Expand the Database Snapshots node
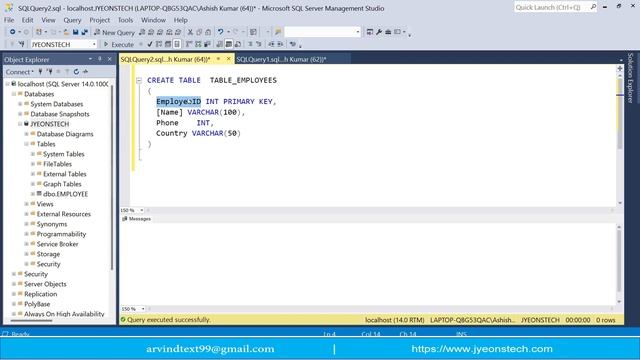 tap(20, 114)
